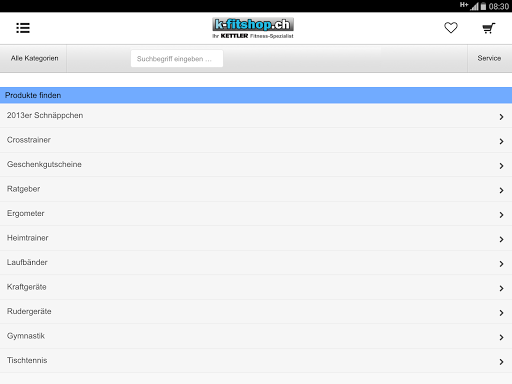Expand the Laufbänder chevron arrow

tap(501, 264)
